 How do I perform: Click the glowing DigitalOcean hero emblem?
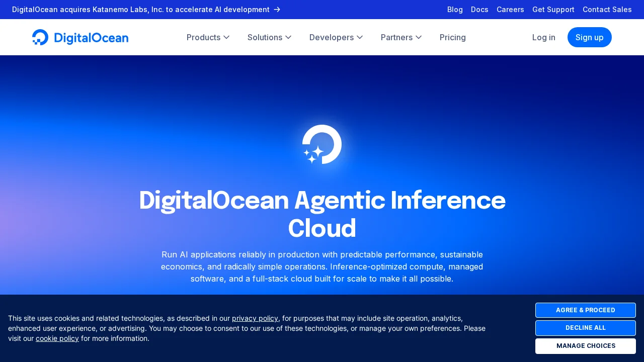tap(322, 145)
